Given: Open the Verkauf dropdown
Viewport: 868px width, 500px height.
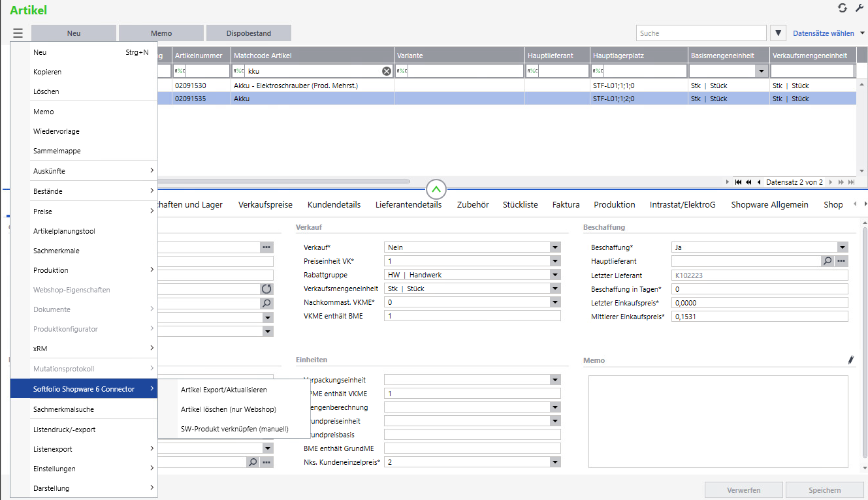Looking at the screenshot, I should tap(555, 247).
